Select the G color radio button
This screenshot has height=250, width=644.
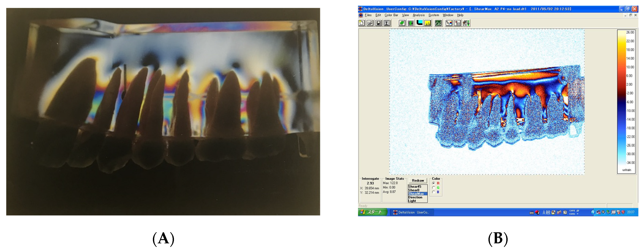[x=434, y=188]
